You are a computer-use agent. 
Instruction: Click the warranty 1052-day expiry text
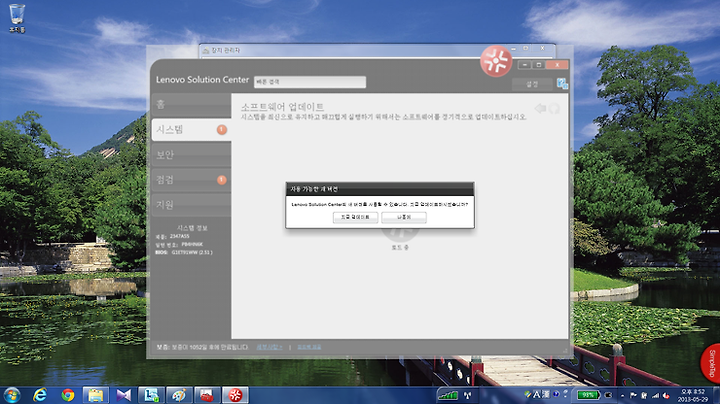(202, 347)
